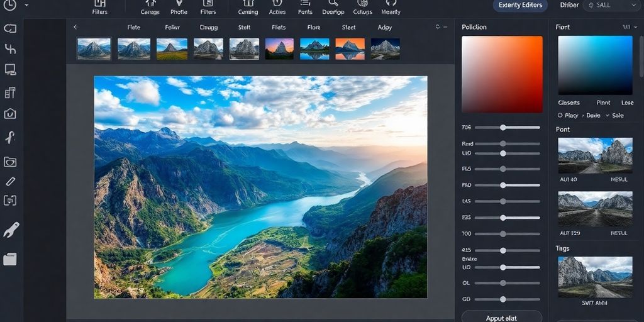644x322 pixels.
Task: Select the Davie option under the blue picker
Action: (593, 116)
